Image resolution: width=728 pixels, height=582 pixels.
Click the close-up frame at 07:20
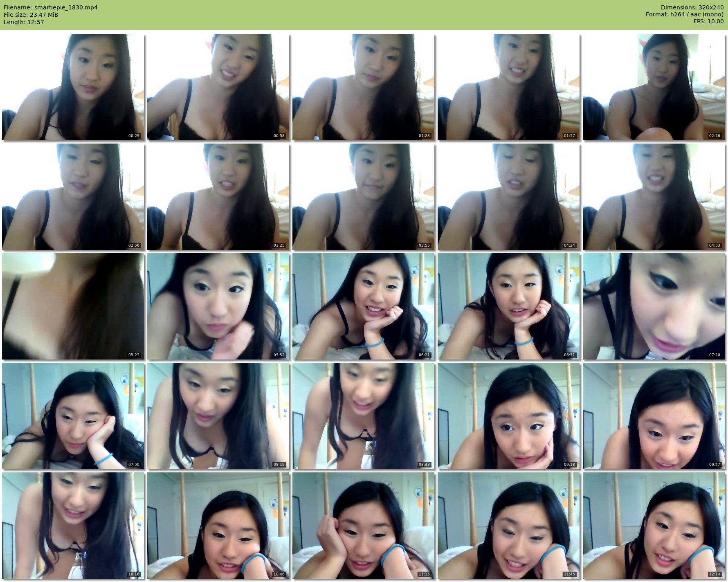coord(654,306)
